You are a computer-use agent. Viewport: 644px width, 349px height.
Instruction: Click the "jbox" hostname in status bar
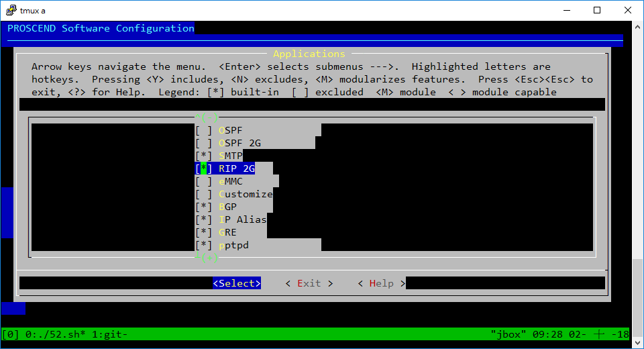[508, 334]
